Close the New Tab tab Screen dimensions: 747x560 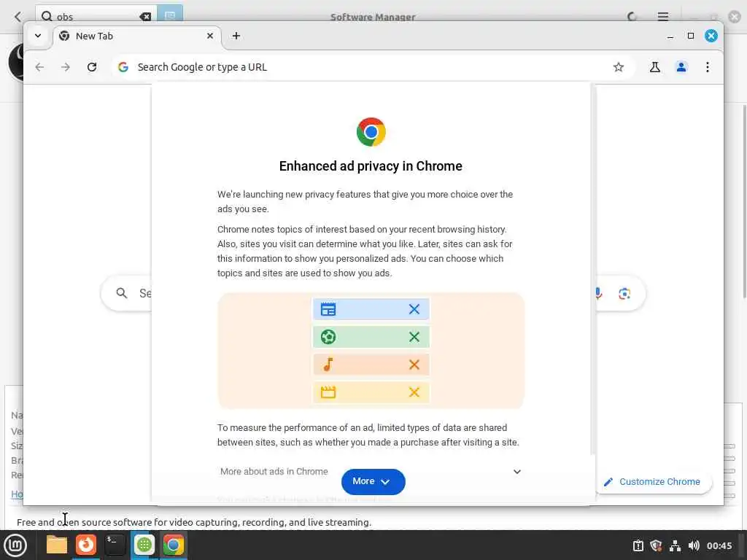[x=210, y=36]
